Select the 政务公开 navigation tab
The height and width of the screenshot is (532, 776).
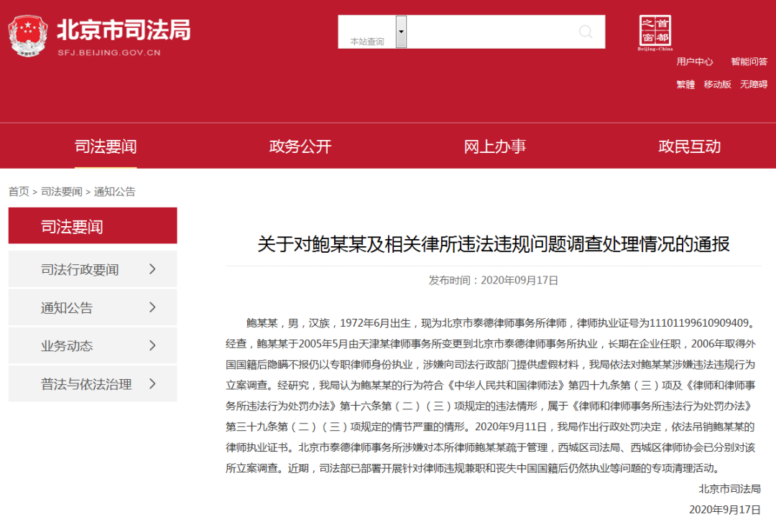[300, 146]
